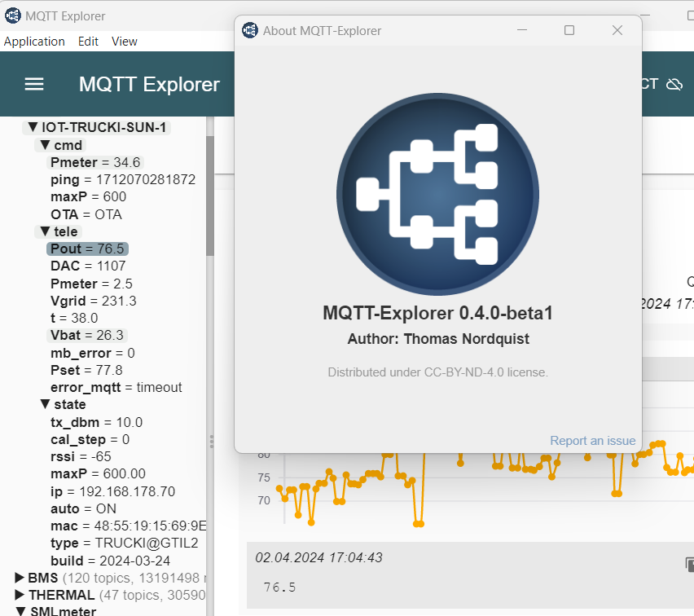Minimize the About MQTT-Explorer dialog
Screen dimensions: 694x616
pos(522,30)
